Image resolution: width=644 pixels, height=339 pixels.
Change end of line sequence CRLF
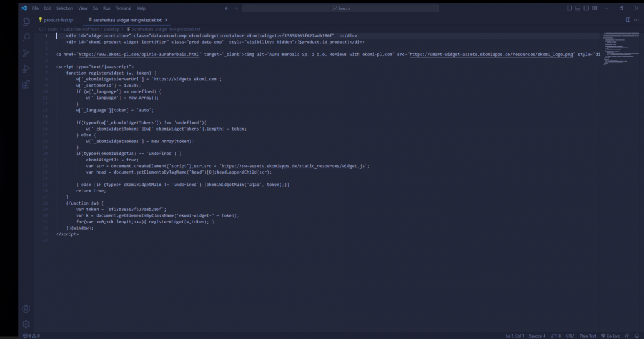click(x=570, y=336)
